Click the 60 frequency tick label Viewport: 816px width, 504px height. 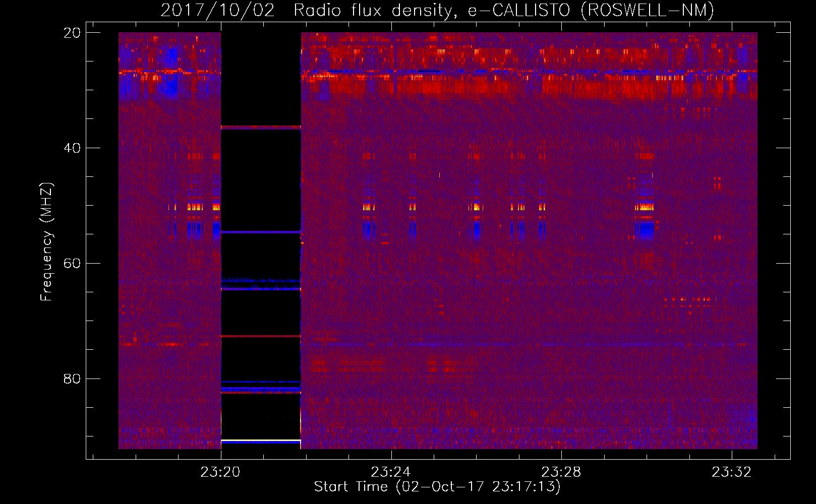pyautogui.click(x=72, y=264)
